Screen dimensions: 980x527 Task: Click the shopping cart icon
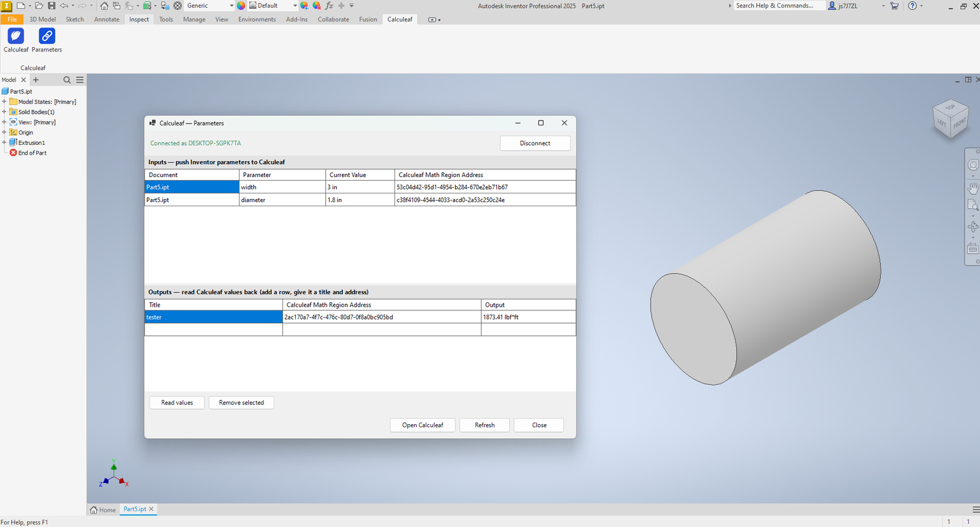click(894, 6)
